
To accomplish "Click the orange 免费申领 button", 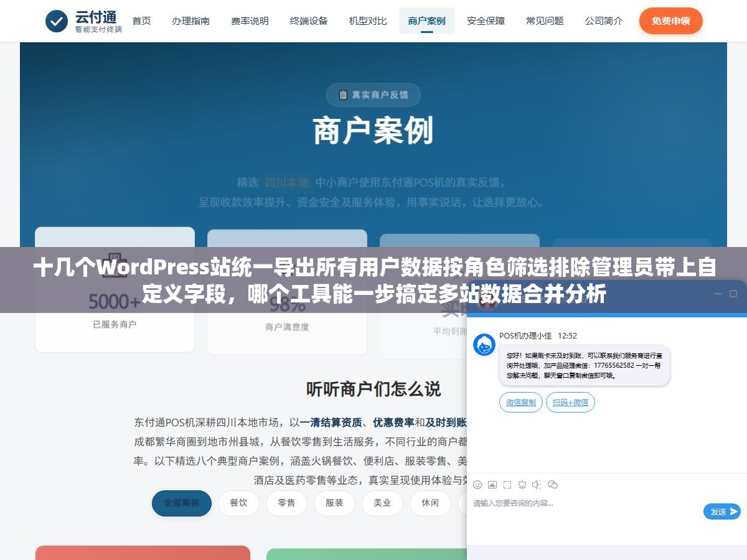I will coord(670,21).
